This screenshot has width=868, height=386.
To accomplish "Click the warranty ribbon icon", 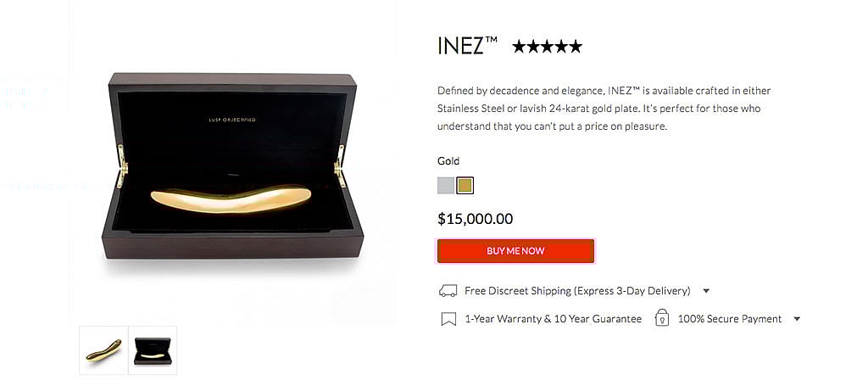I will tap(448, 320).
